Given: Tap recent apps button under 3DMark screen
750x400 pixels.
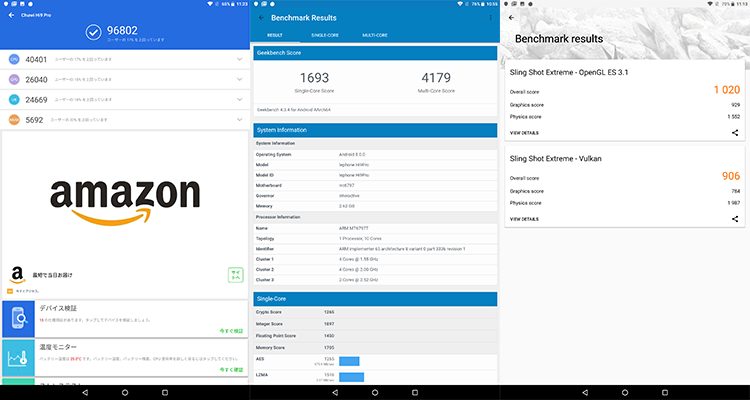Looking at the screenshot, I should pos(665,392).
